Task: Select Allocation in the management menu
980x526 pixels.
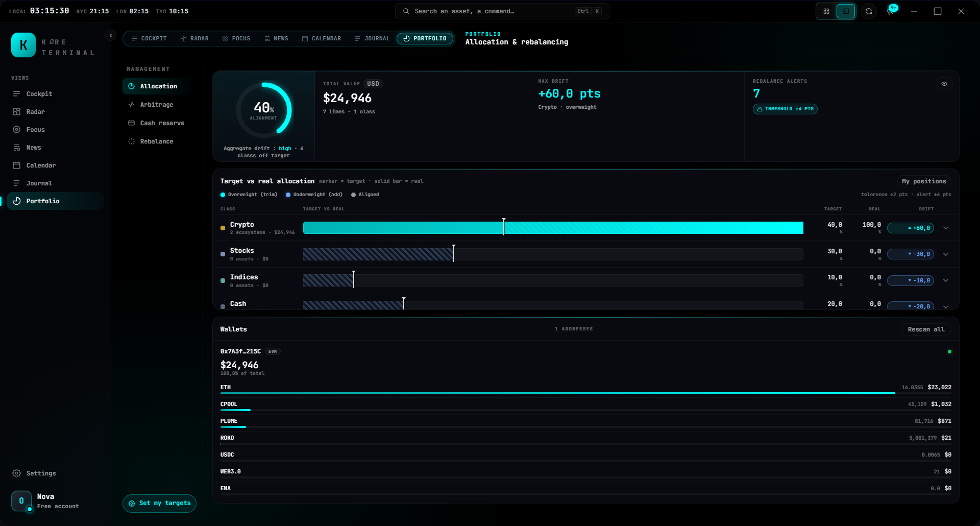Action: (x=158, y=86)
